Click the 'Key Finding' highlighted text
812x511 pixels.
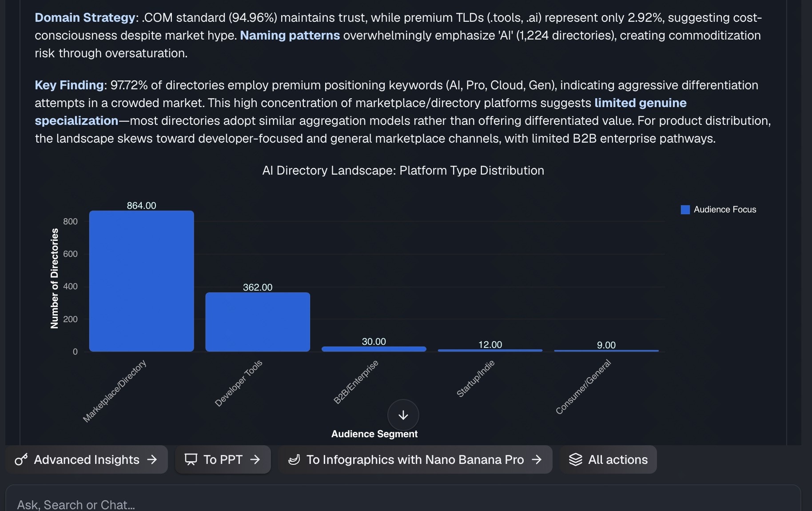pyautogui.click(x=69, y=85)
